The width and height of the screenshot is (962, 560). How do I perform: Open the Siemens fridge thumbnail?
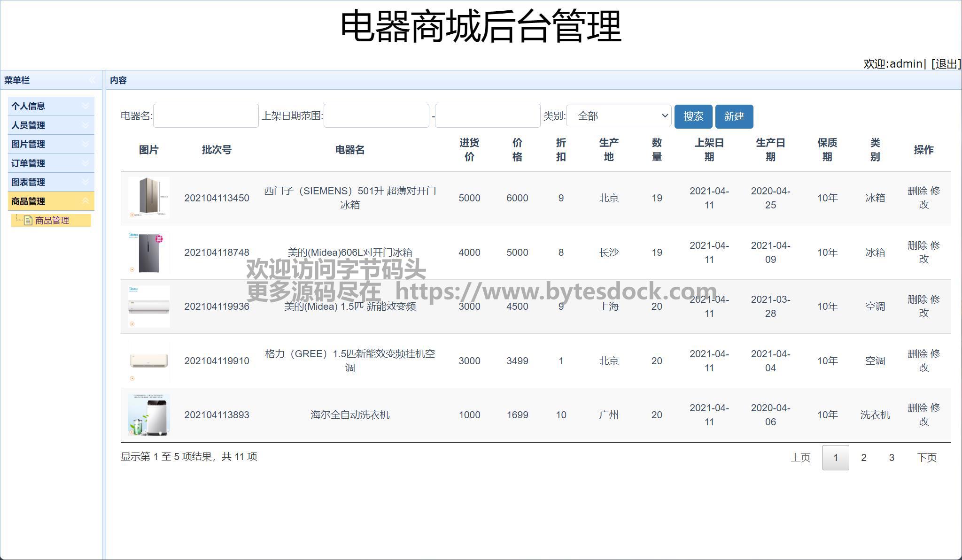(148, 198)
